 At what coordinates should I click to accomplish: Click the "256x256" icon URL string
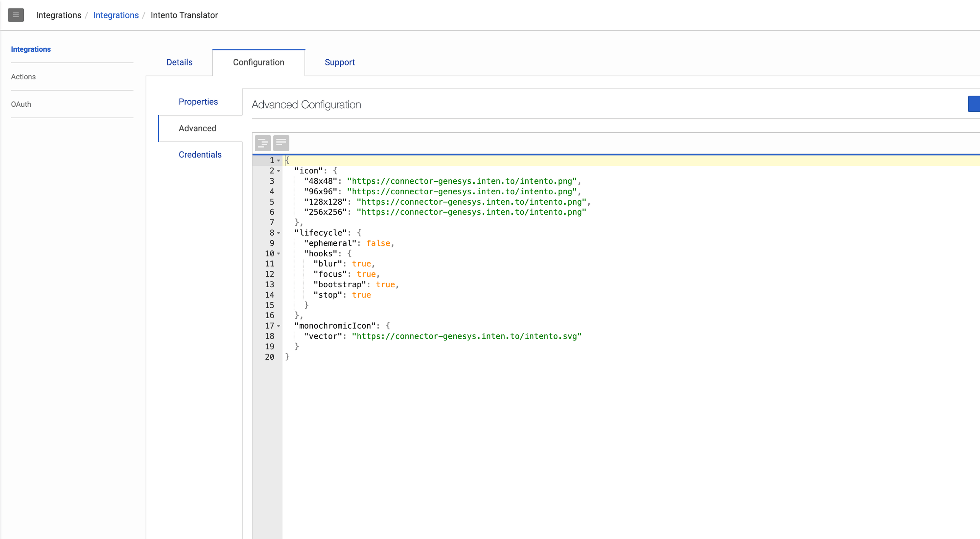[x=472, y=212]
